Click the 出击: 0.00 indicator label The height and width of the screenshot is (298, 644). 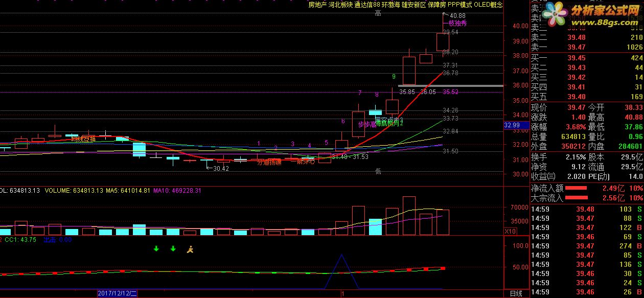[x=58, y=240]
